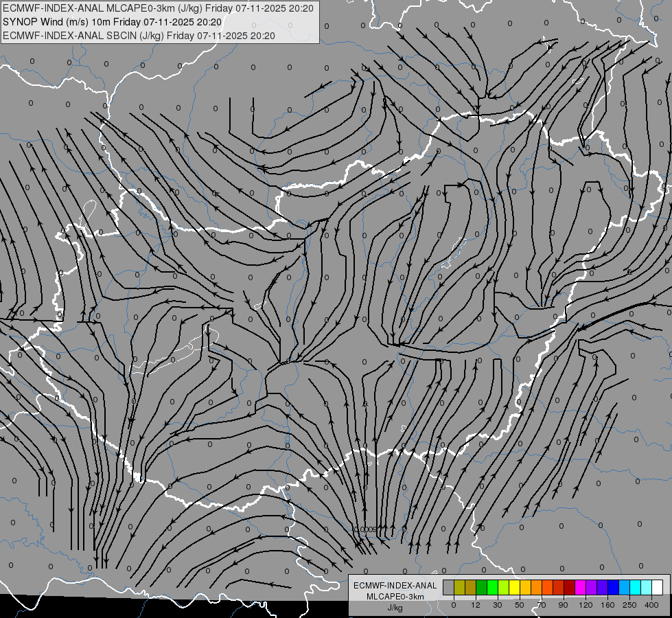672x618 pixels.
Task: Select the bright green legend swatch
Action: pyautogui.click(x=492, y=587)
